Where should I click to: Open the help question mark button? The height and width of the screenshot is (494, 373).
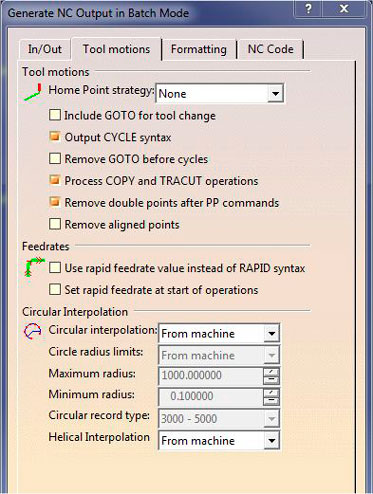(309, 8)
